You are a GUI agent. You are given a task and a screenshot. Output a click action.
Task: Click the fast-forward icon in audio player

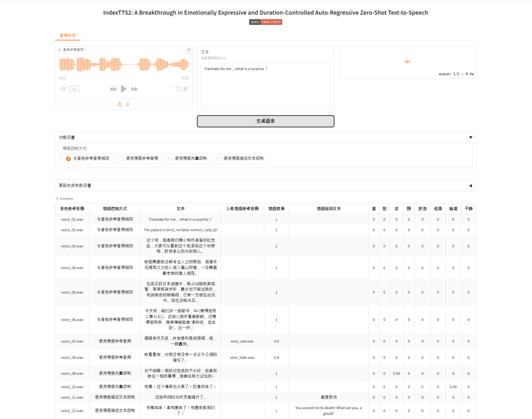click(135, 89)
